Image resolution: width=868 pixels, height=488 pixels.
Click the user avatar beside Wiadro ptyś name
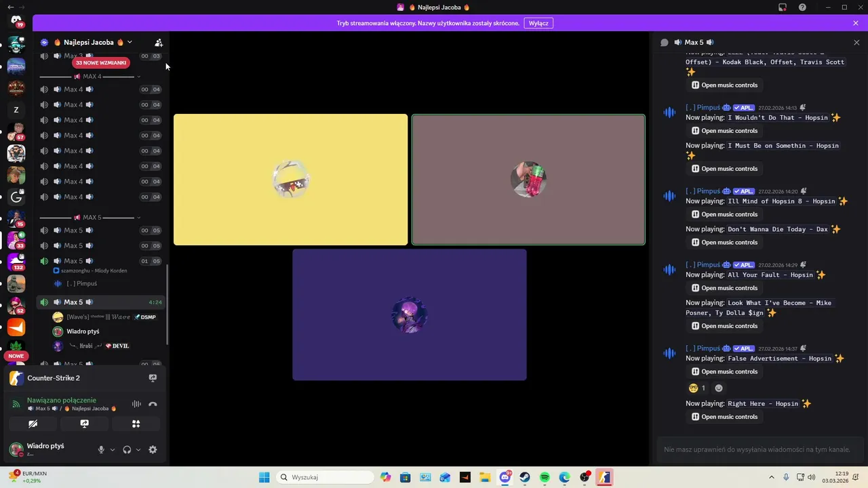[x=16, y=449]
